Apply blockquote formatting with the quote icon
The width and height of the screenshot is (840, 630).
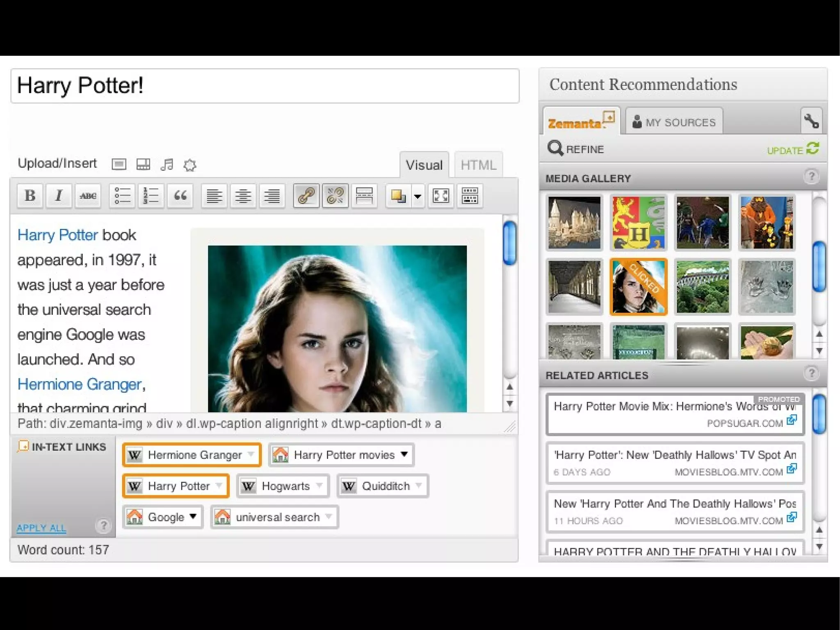click(x=180, y=196)
